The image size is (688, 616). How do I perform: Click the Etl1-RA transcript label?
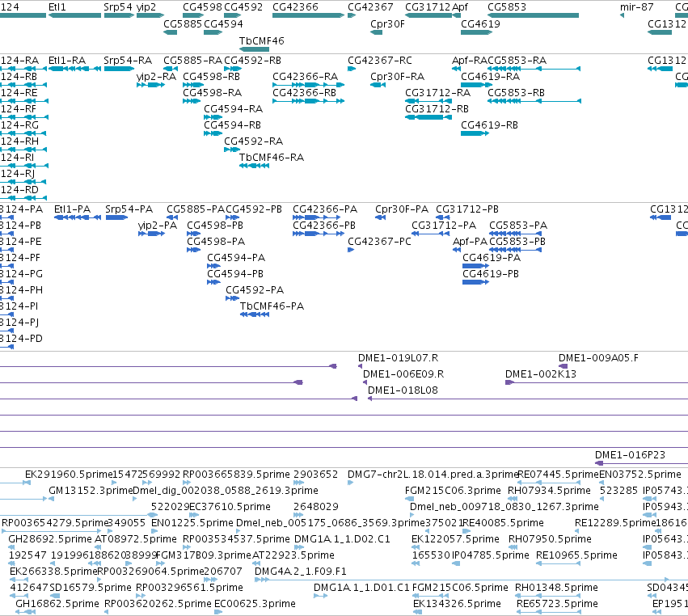pyautogui.click(x=66, y=61)
